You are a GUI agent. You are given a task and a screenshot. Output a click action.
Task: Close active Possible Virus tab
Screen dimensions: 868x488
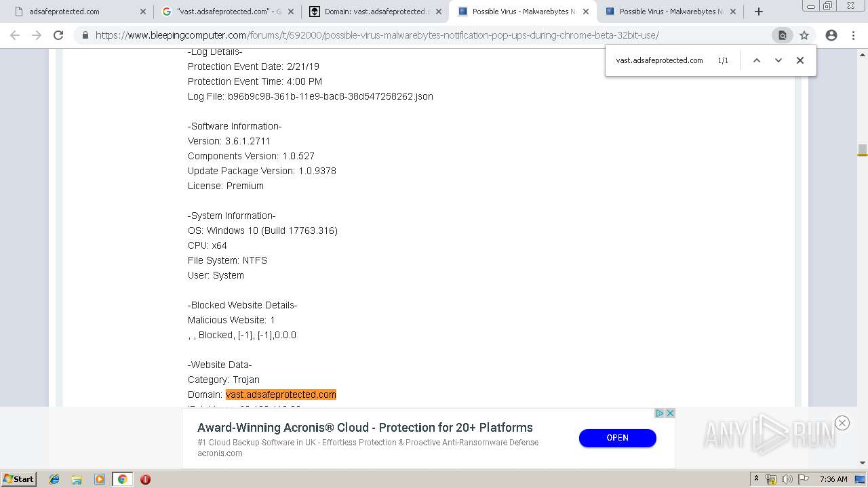[x=586, y=12]
